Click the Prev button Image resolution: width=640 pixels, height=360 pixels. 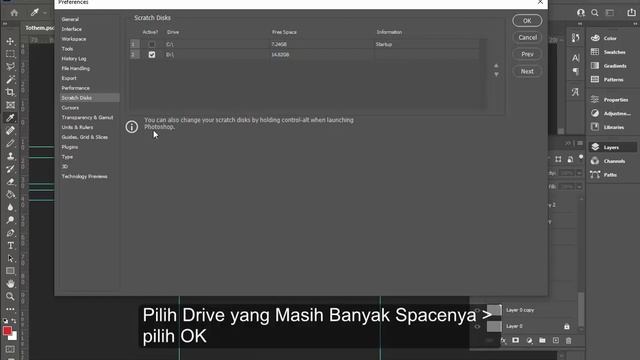pos(527,54)
